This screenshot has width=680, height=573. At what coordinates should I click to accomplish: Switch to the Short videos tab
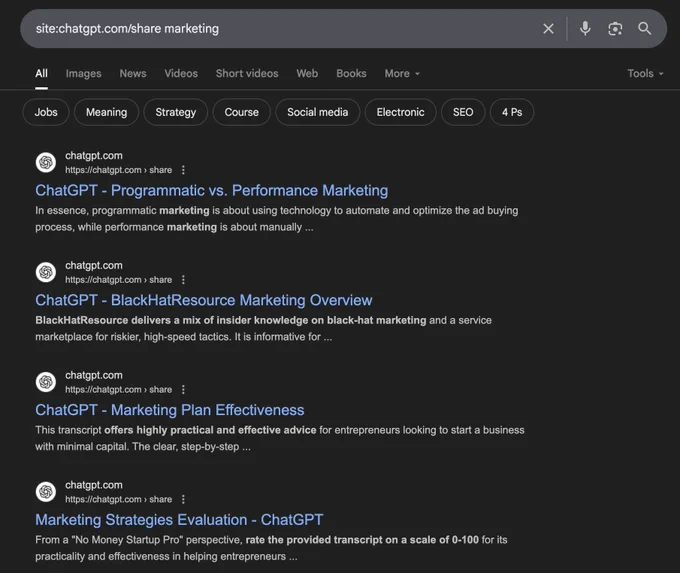click(247, 73)
